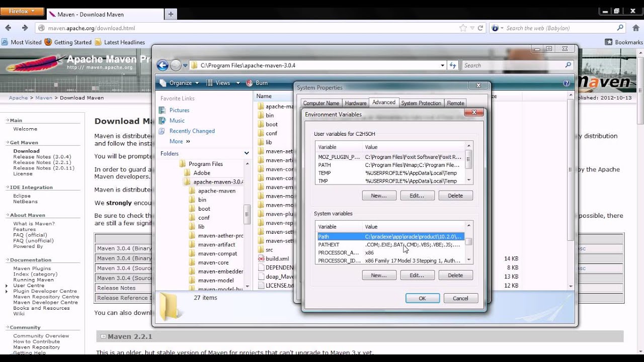The image size is (644, 362).
Task: Expand More favorite links
Action: (180, 142)
